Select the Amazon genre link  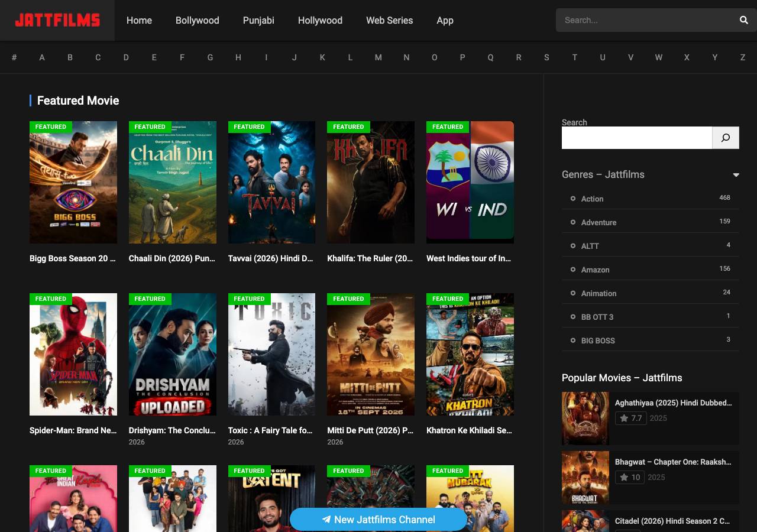tap(595, 270)
